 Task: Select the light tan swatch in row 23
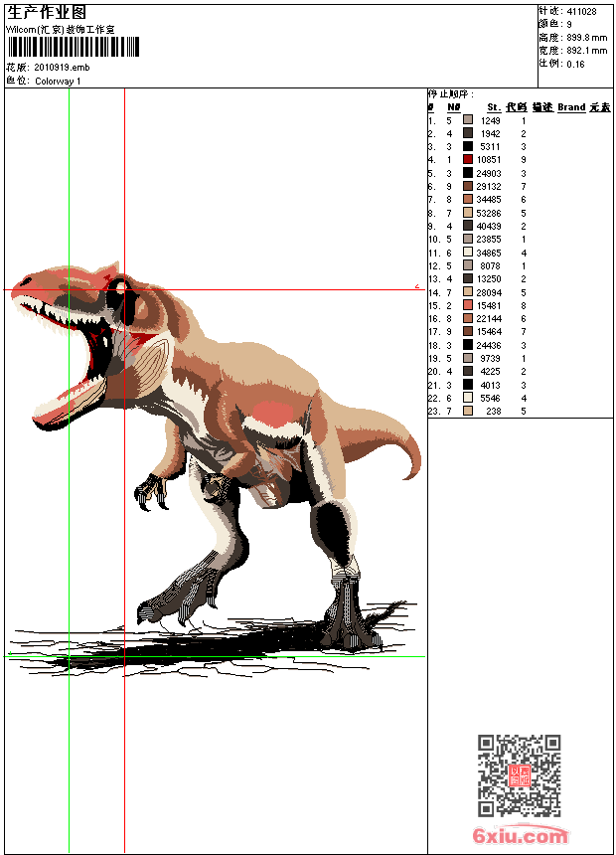click(468, 411)
